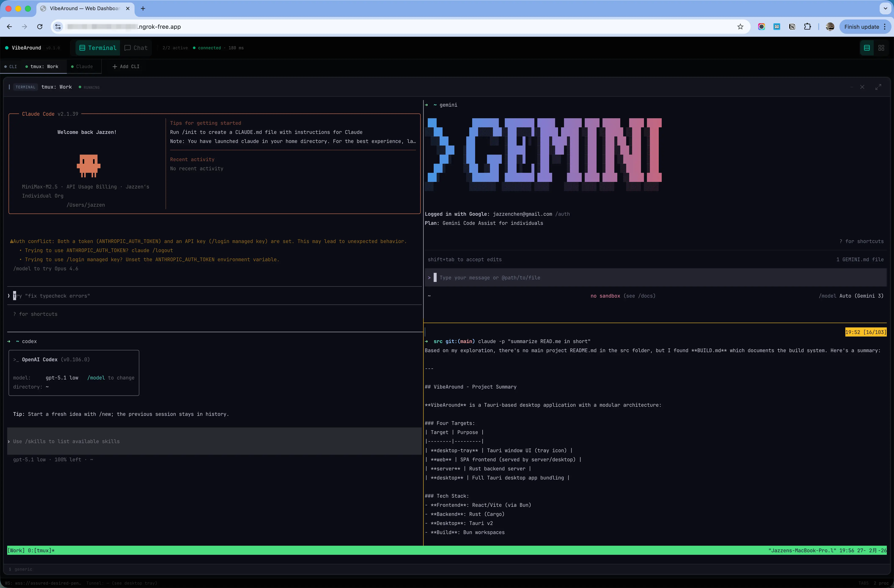The height and width of the screenshot is (588, 894).
Task: Click the Finish update button
Action: click(861, 27)
